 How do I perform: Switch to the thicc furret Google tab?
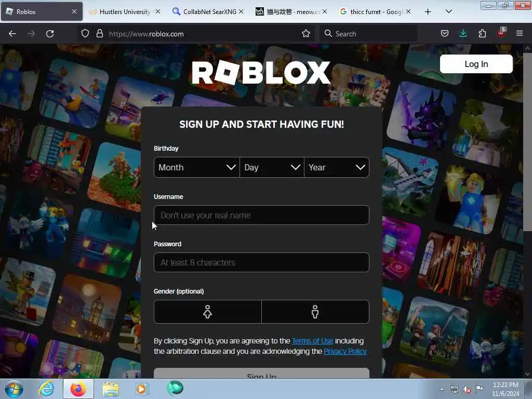374,12
